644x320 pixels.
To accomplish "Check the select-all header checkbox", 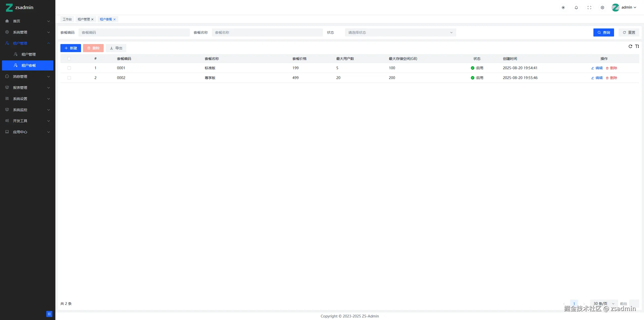I will pos(69,59).
